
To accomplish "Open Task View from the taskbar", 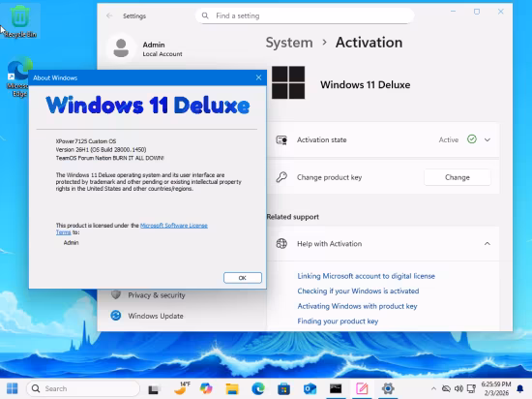I will tap(155, 388).
